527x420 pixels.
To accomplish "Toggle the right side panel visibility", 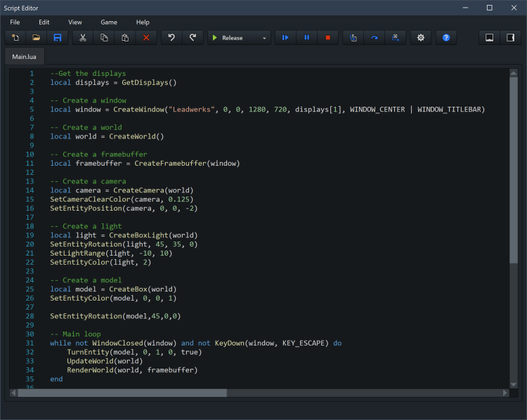I will coord(510,38).
